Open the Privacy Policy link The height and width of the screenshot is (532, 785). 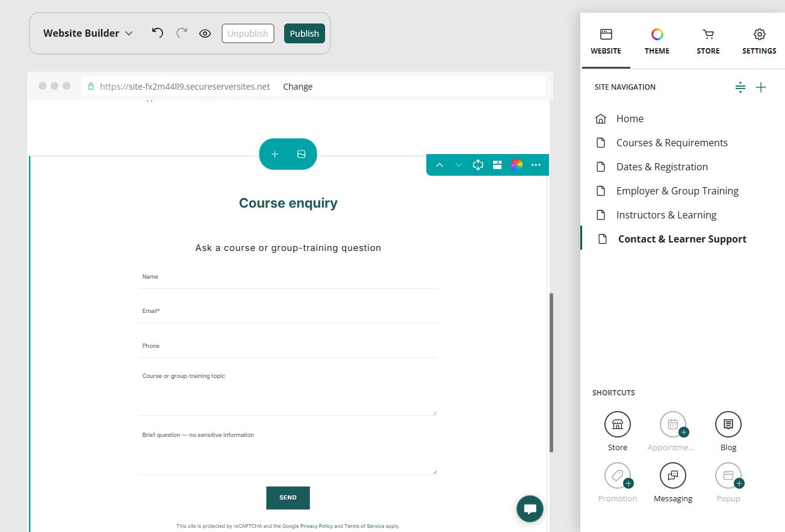click(317, 526)
